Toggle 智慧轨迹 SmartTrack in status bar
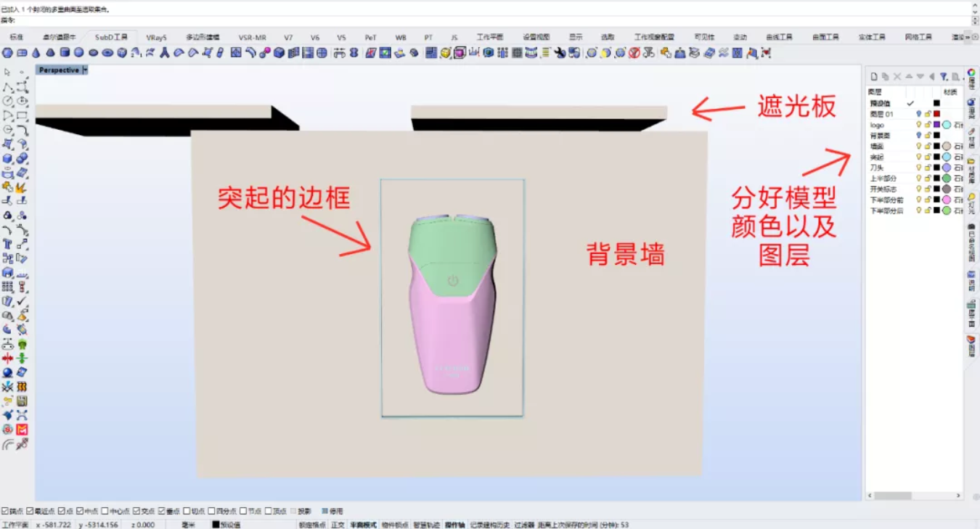The width and height of the screenshot is (980, 529). tap(427, 524)
